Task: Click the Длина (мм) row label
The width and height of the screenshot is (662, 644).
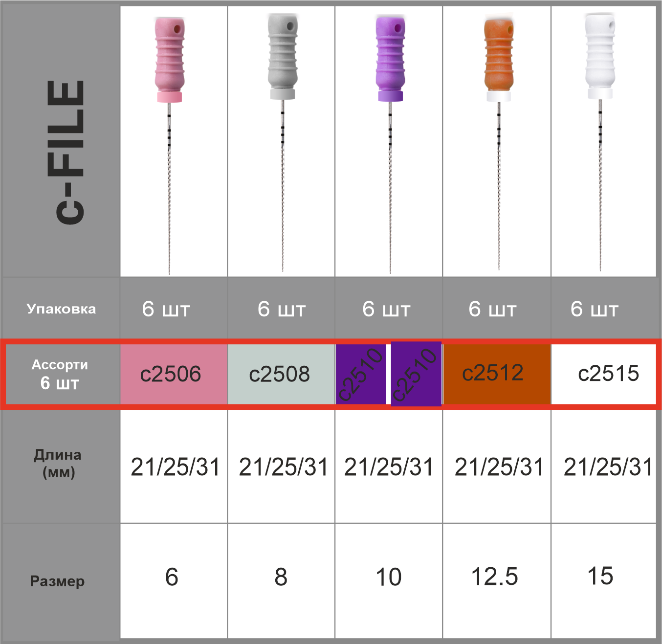Action: point(58,463)
